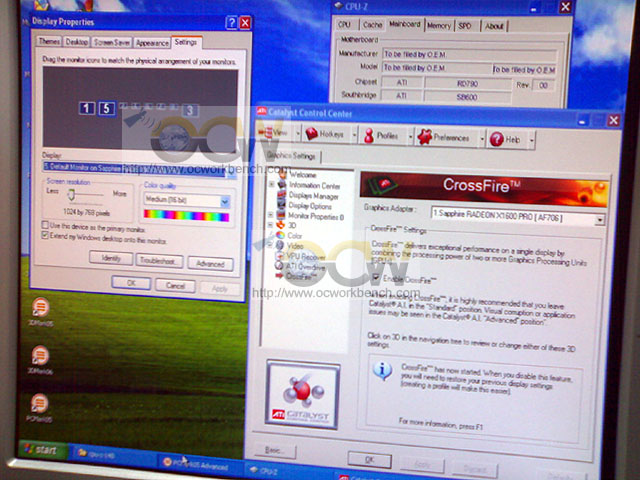Click the ATI Catalyst logo thumbnail

click(302, 395)
